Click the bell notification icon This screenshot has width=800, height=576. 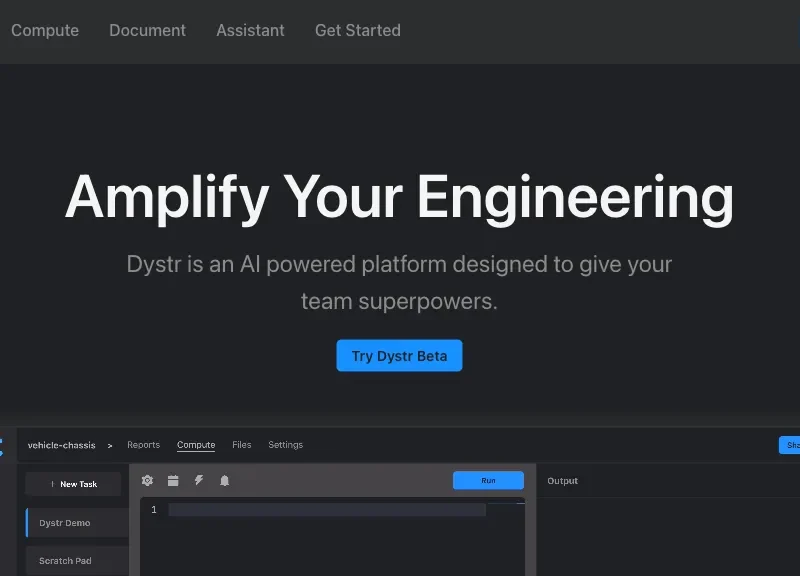[x=224, y=481]
